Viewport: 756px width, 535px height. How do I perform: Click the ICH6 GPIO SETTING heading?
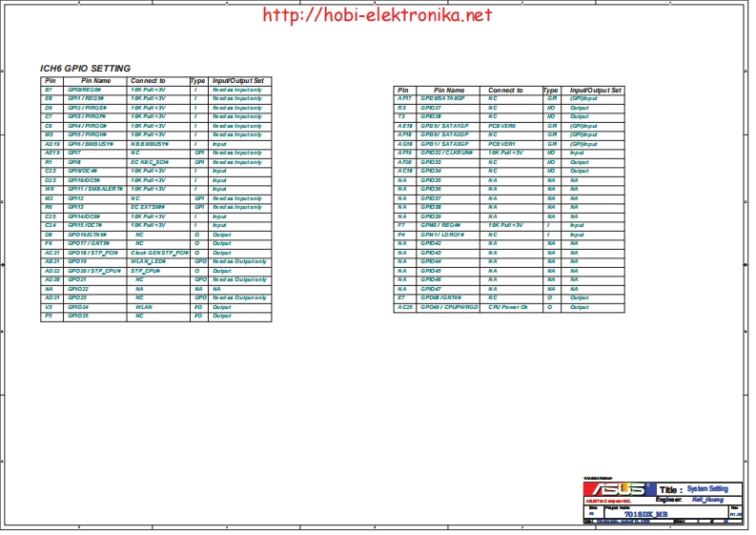coord(85,69)
